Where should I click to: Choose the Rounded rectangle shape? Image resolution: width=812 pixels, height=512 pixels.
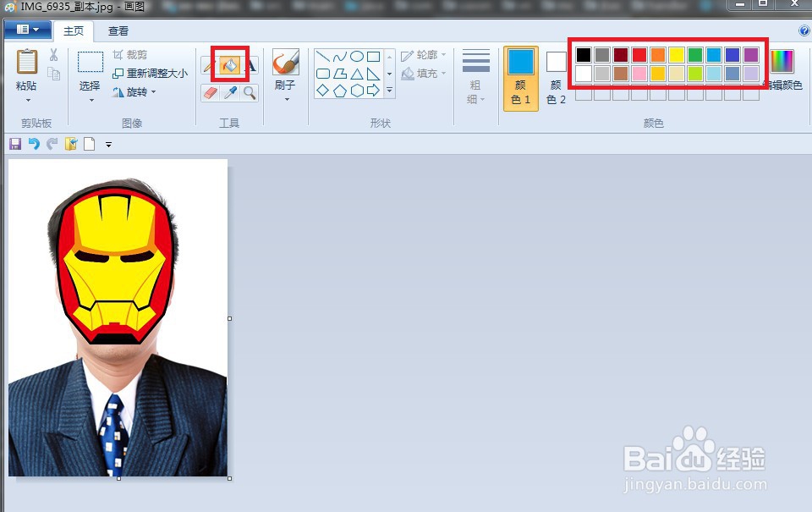(x=322, y=74)
